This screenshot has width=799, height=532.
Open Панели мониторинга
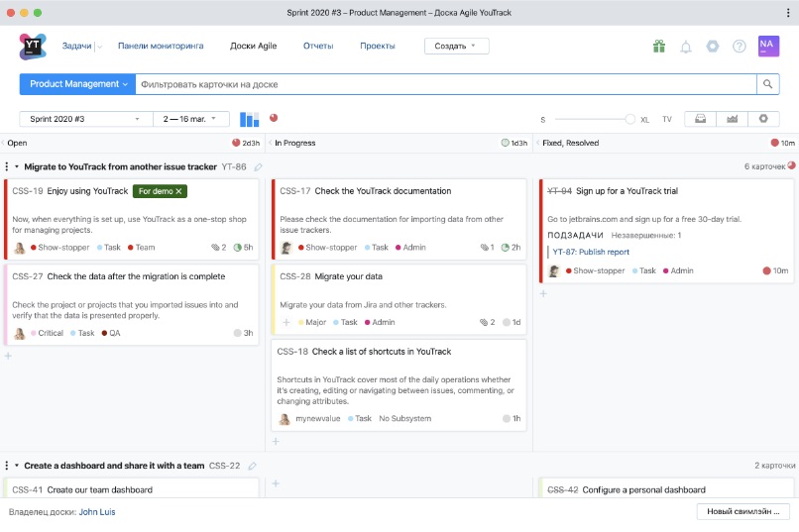(x=161, y=46)
